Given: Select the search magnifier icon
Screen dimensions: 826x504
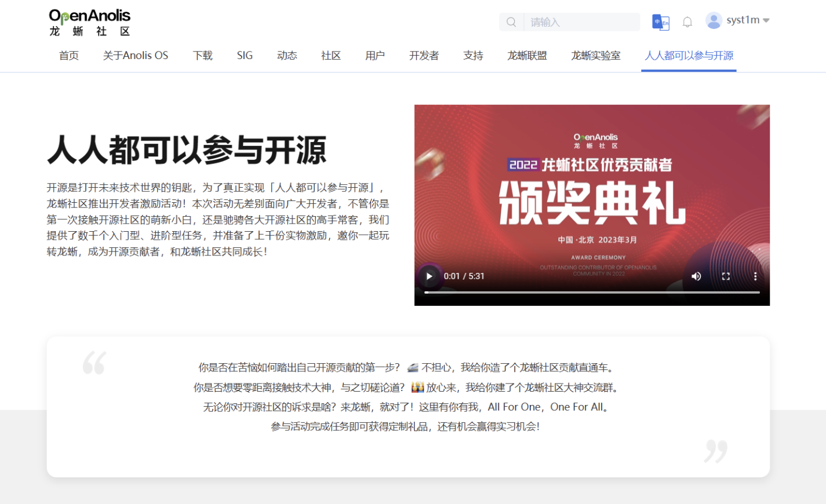Looking at the screenshot, I should click(x=511, y=21).
